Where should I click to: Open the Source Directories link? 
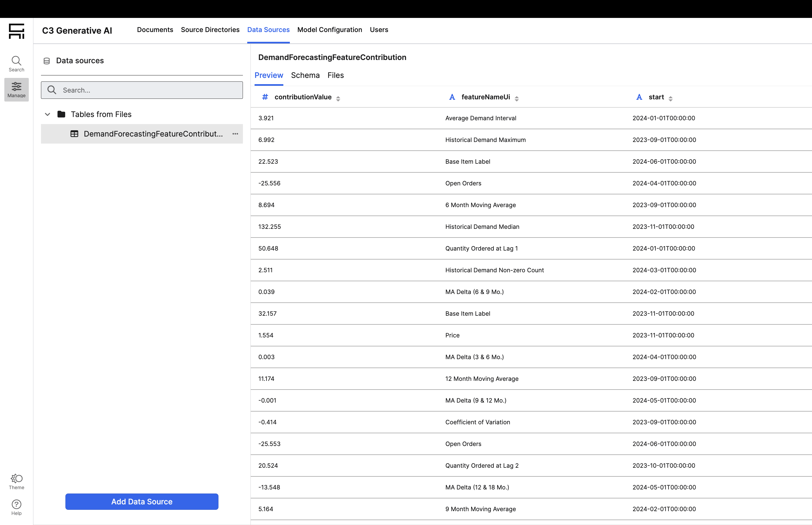pos(210,30)
